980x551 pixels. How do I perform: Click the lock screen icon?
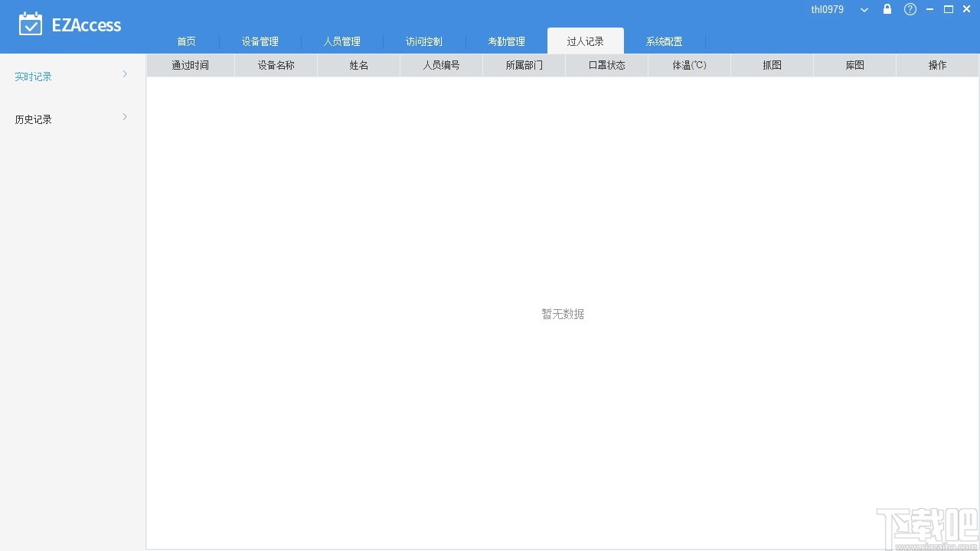coord(887,9)
